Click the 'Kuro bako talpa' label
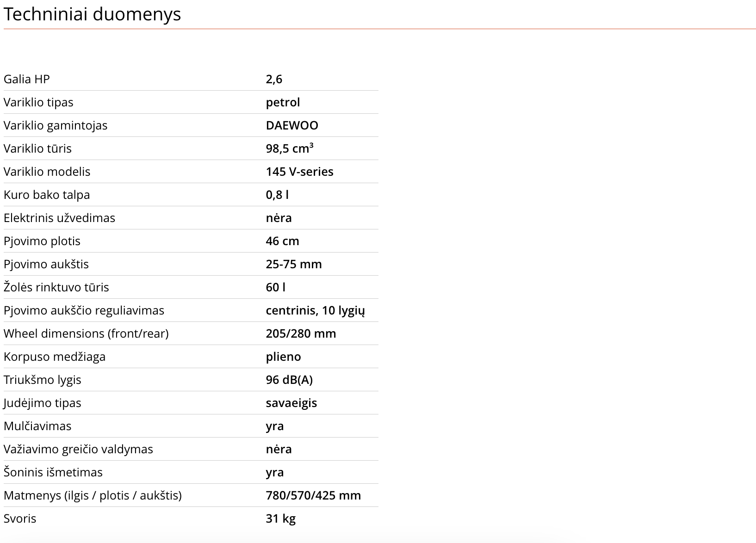 (x=47, y=195)
